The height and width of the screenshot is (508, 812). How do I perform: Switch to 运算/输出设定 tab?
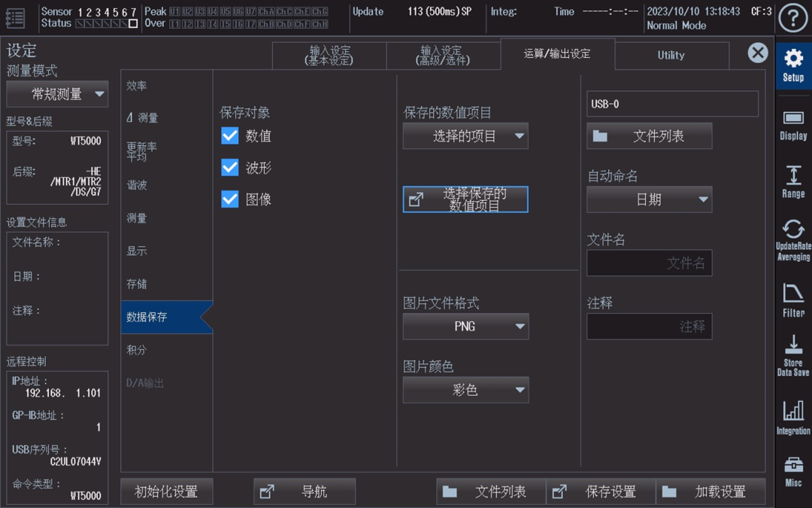(557, 54)
